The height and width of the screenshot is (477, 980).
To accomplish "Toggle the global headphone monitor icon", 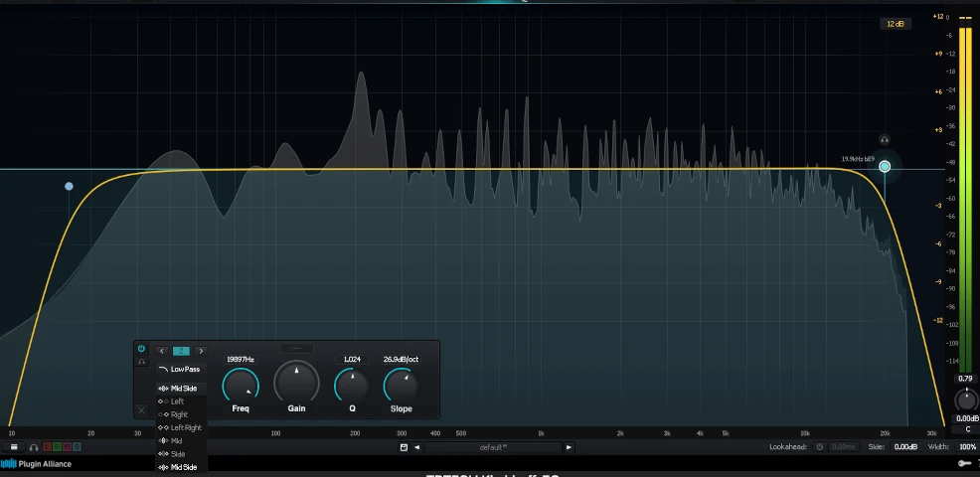I will pyautogui.click(x=34, y=447).
